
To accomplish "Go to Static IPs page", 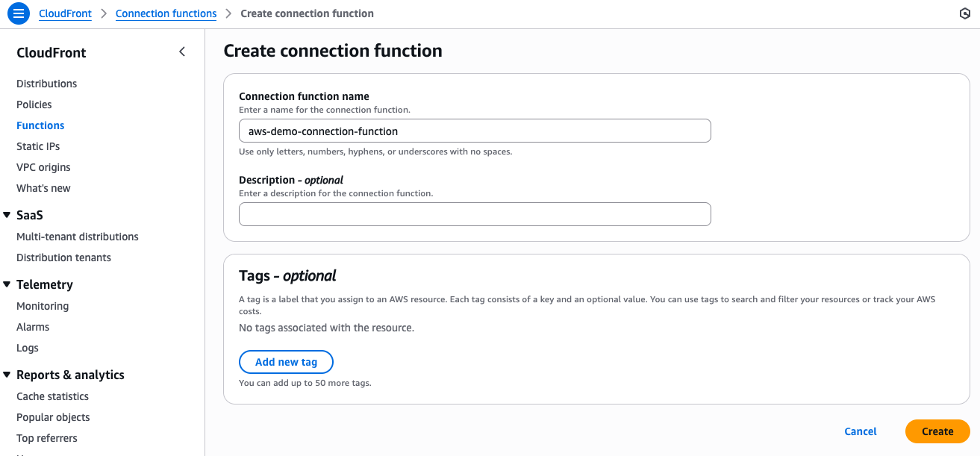I will coord(38,146).
